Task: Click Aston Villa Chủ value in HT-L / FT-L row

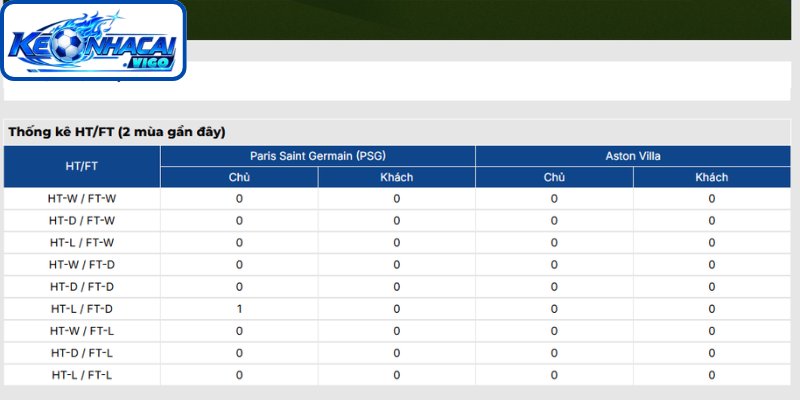Action: coord(554,375)
